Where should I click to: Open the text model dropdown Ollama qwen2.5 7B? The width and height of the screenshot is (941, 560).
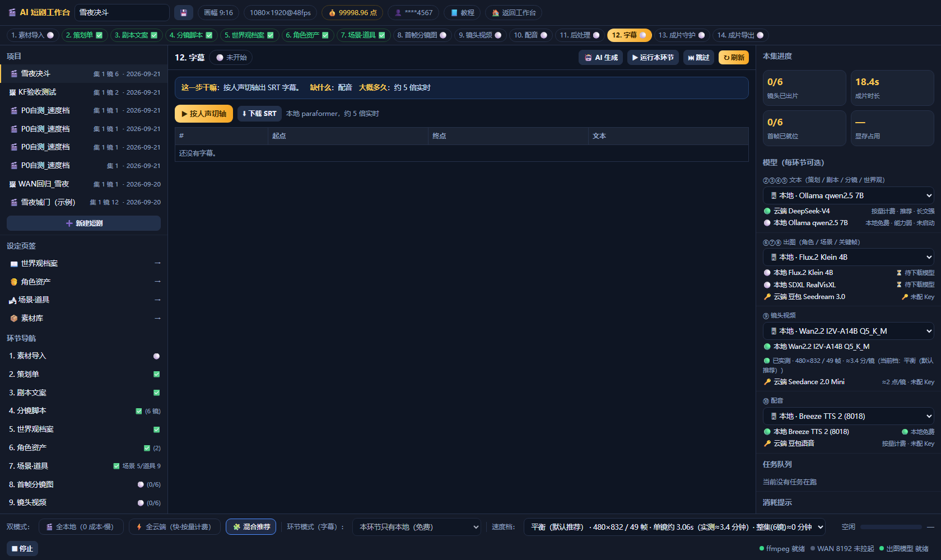coord(848,195)
